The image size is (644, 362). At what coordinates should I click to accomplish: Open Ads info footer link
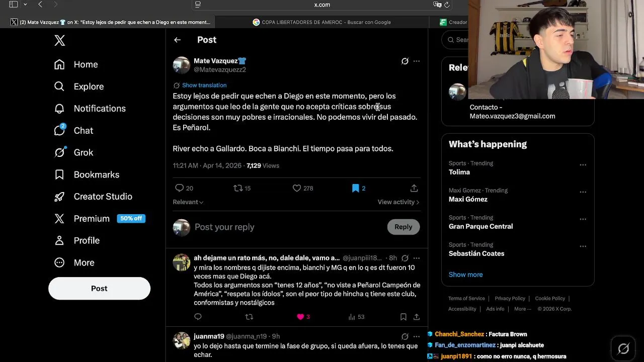(495, 309)
